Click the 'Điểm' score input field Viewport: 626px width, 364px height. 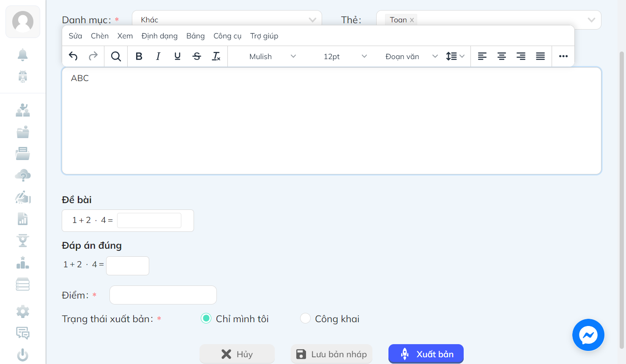coord(163,295)
